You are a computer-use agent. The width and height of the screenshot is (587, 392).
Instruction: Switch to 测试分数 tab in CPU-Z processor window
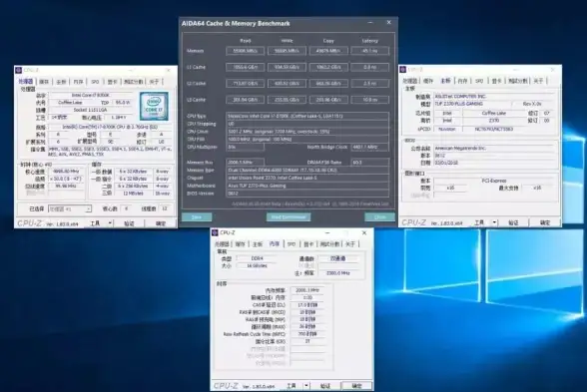click(x=134, y=82)
